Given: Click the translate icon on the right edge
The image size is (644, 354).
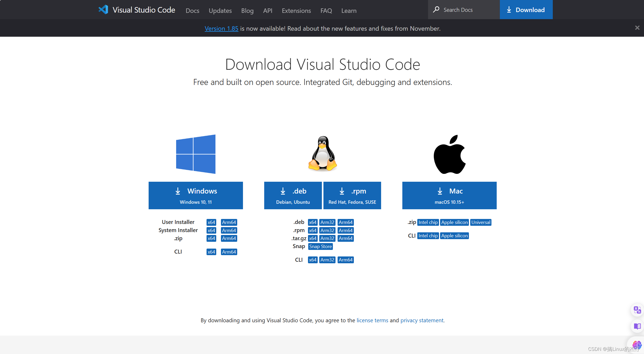Looking at the screenshot, I should point(637,310).
